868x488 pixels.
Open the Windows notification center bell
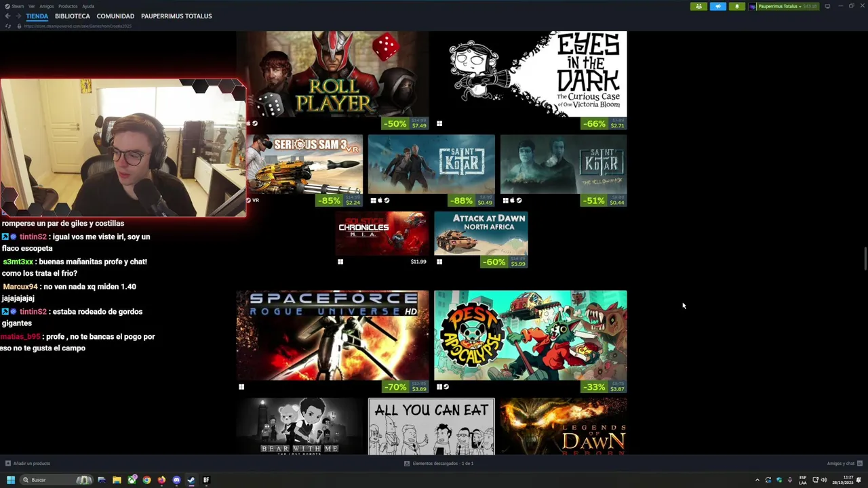(859, 480)
